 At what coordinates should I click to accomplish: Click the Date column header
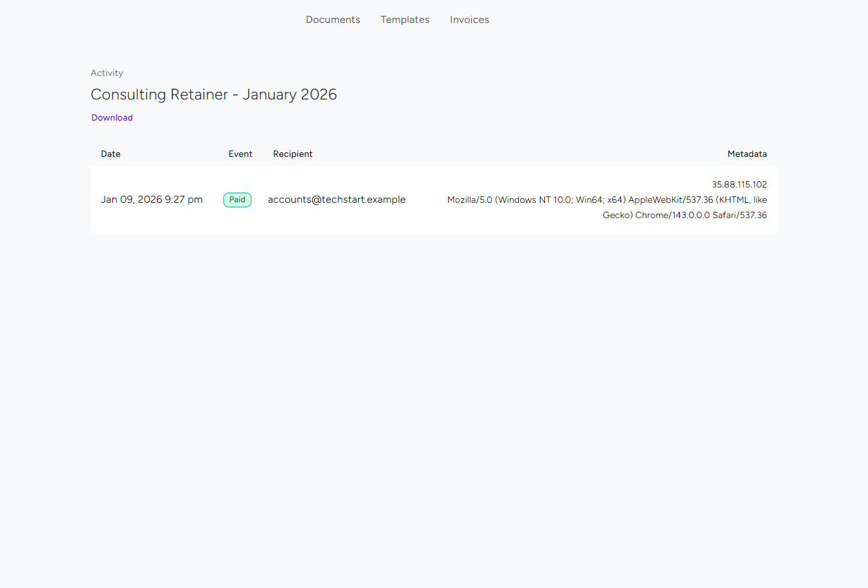tap(110, 154)
